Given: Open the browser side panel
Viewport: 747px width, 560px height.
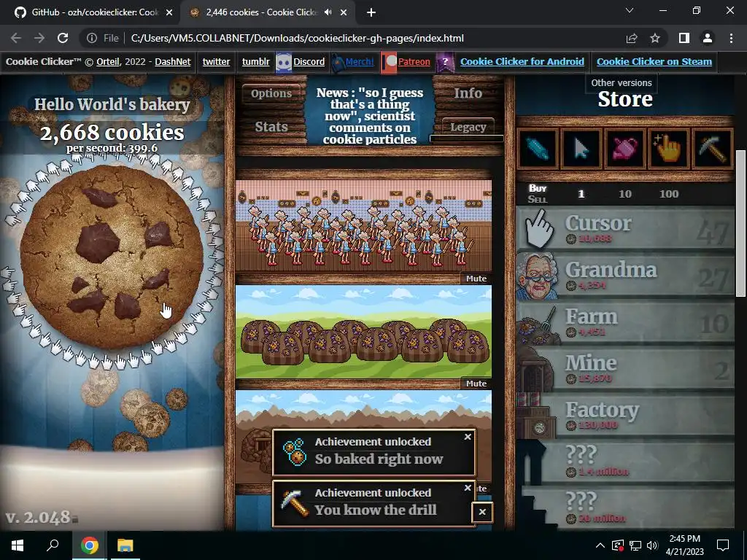Looking at the screenshot, I should (684, 38).
